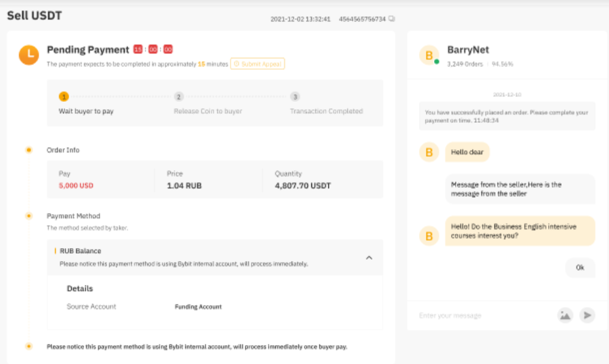This screenshot has height=364, width=609.
Task: Click the orange L avatar beside Pending Payment
Action: pos(29,55)
